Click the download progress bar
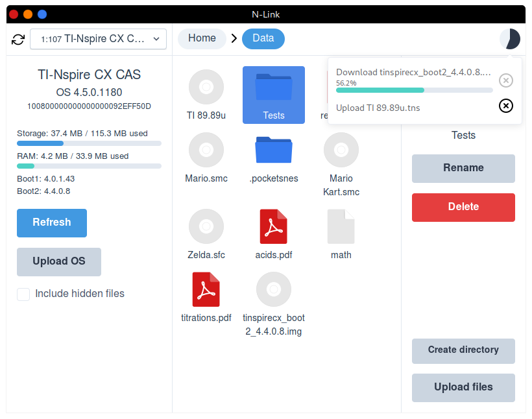Image resolution: width=532 pixels, height=419 pixels. coord(414,90)
